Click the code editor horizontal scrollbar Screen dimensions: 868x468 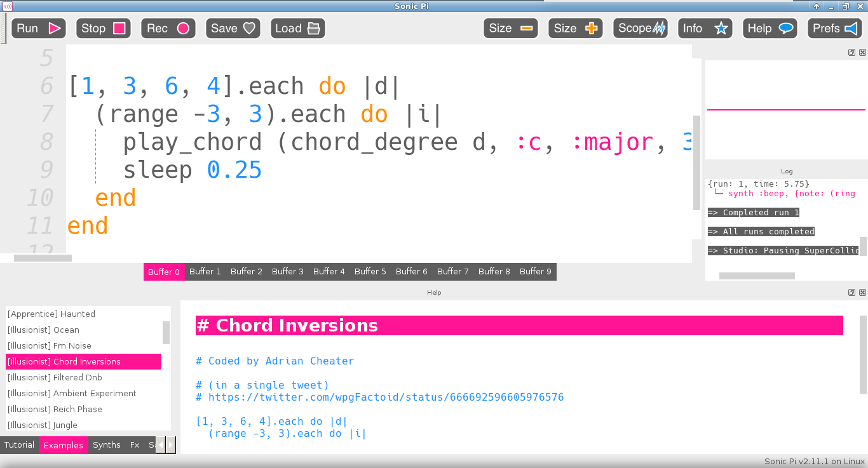43,258
